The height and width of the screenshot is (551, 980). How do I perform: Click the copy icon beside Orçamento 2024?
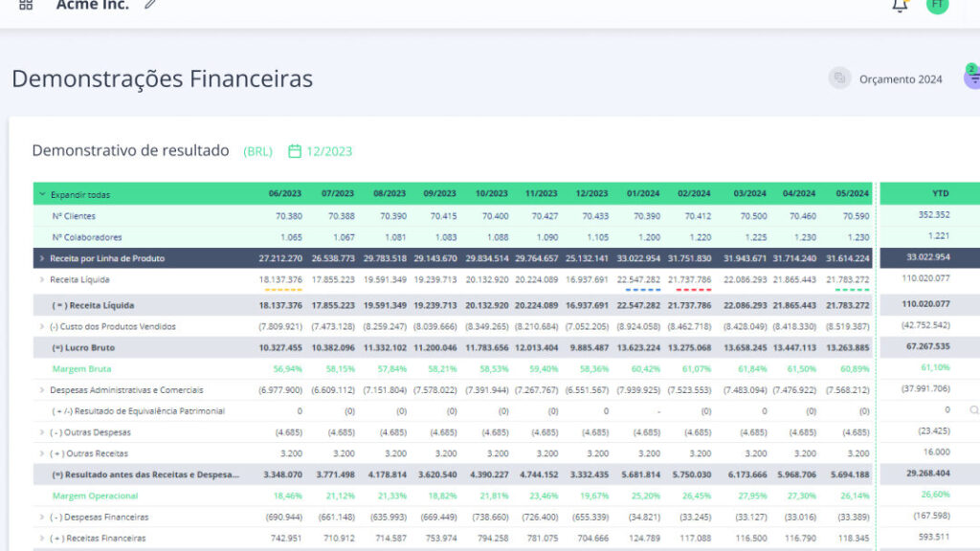coord(839,78)
